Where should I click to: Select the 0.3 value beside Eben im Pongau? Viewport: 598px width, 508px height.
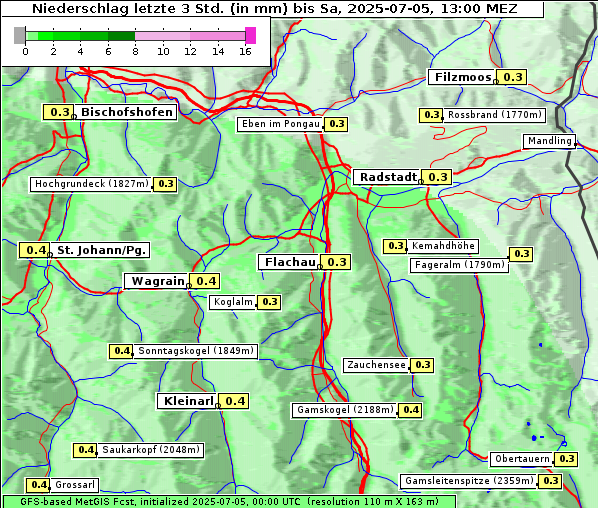tap(336, 124)
